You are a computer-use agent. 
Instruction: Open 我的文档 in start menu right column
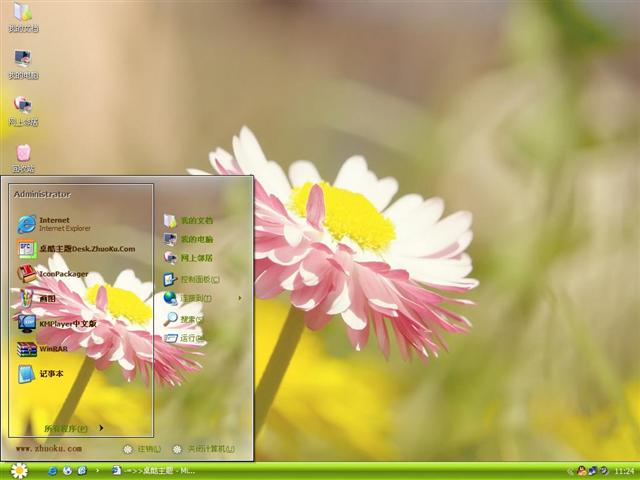click(x=188, y=221)
